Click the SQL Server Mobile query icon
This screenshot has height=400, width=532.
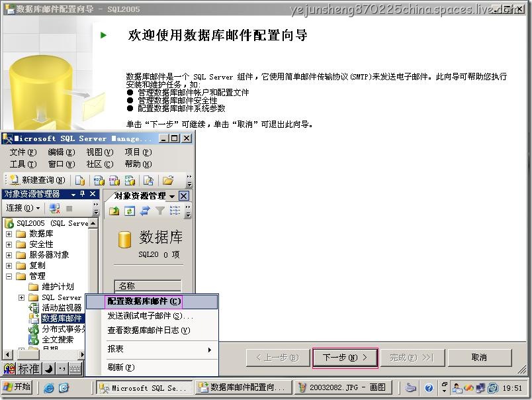(x=148, y=180)
